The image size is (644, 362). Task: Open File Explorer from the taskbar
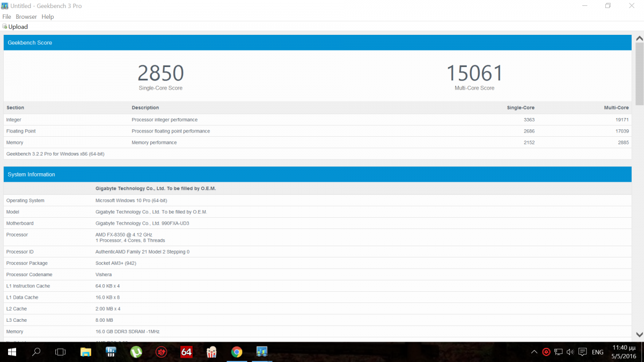86,352
